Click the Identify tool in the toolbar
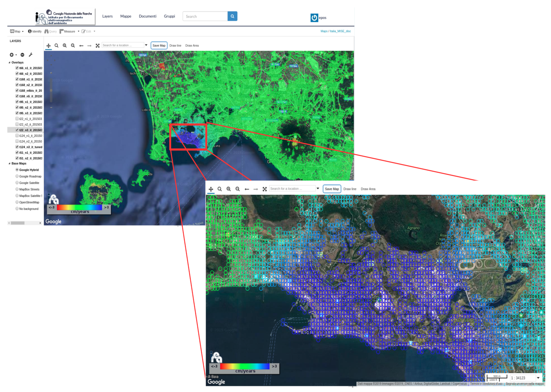Viewport: 551px width, 392px height. pyautogui.click(x=35, y=31)
